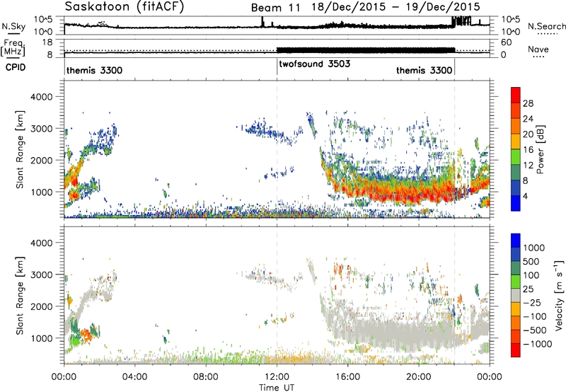Select the Freq. [MHz] axis label
This screenshot has height=392, width=566.
coord(13,47)
